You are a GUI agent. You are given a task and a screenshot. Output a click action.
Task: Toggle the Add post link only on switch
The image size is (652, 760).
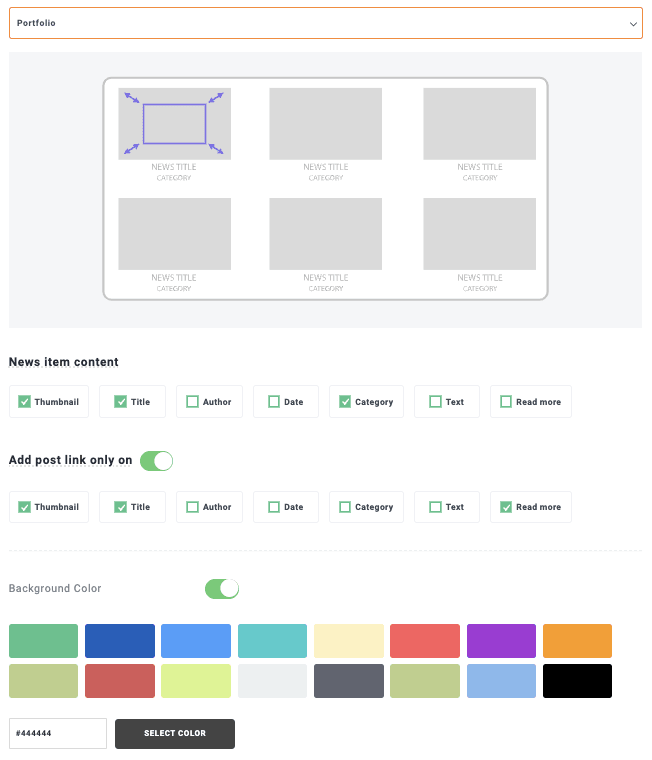[x=156, y=461]
